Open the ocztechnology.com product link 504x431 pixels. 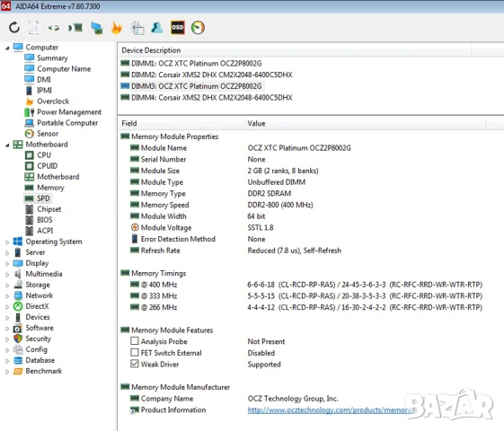pos(332,410)
